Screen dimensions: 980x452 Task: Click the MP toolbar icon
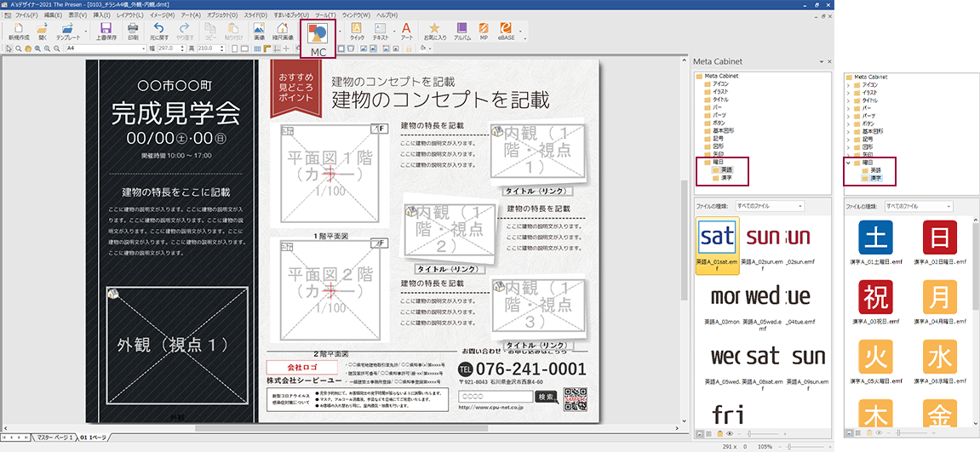[x=484, y=31]
